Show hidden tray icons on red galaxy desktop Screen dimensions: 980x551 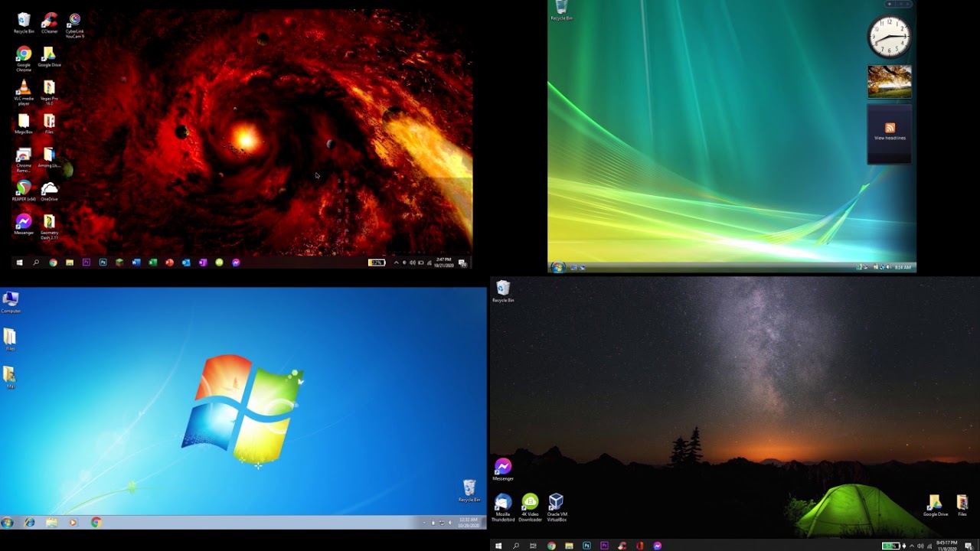click(x=396, y=262)
